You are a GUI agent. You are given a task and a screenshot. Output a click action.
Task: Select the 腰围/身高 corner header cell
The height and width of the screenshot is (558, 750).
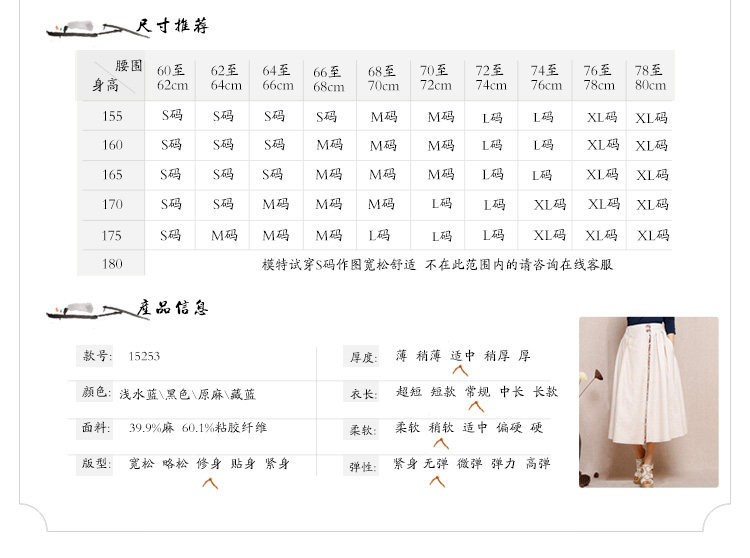(x=111, y=76)
